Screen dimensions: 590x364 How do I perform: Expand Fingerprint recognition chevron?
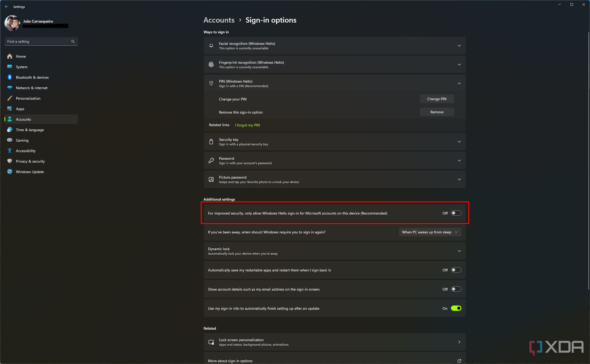[459, 65]
